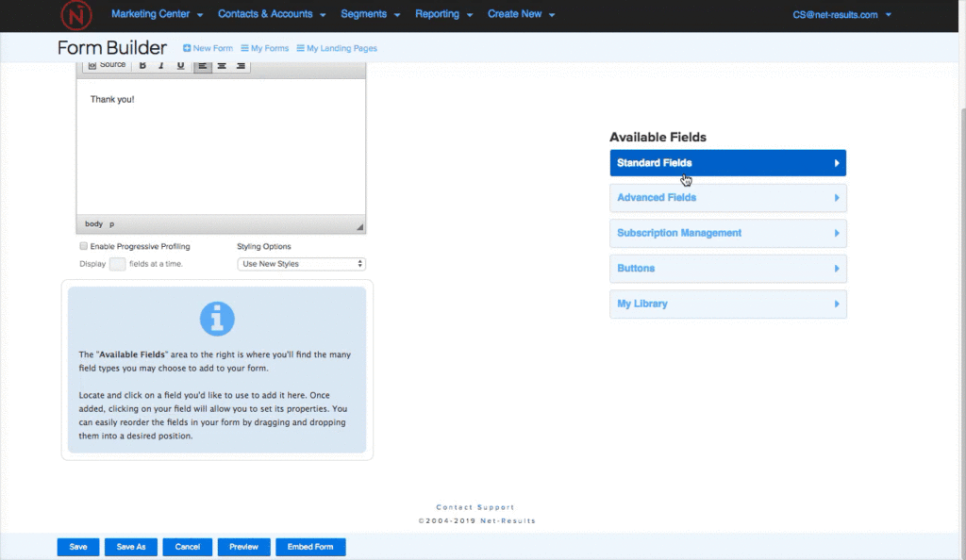Open Marketing Center menu
The width and height of the screenshot is (966, 560).
[158, 14]
